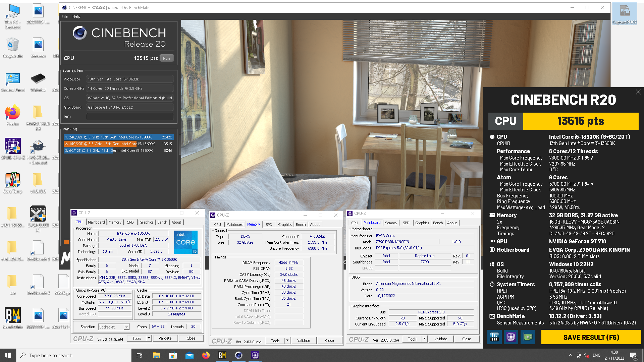Select ranking entry 14C/20T with score 13515

coord(119,144)
